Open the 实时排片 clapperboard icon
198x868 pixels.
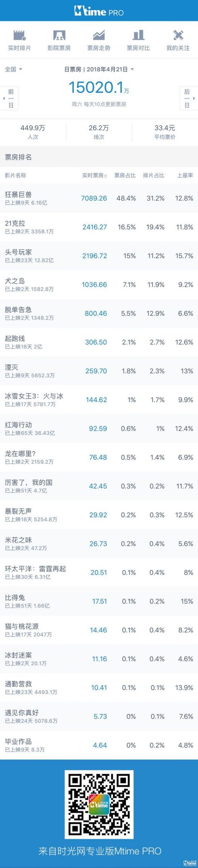point(19,35)
